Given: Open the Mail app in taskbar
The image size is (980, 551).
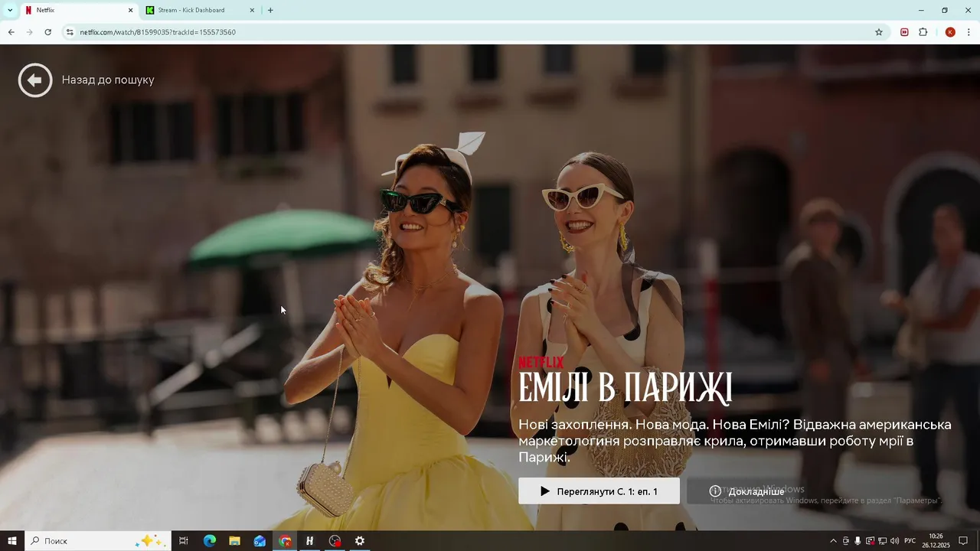Looking at the screenshot, I should click(260, 541).
